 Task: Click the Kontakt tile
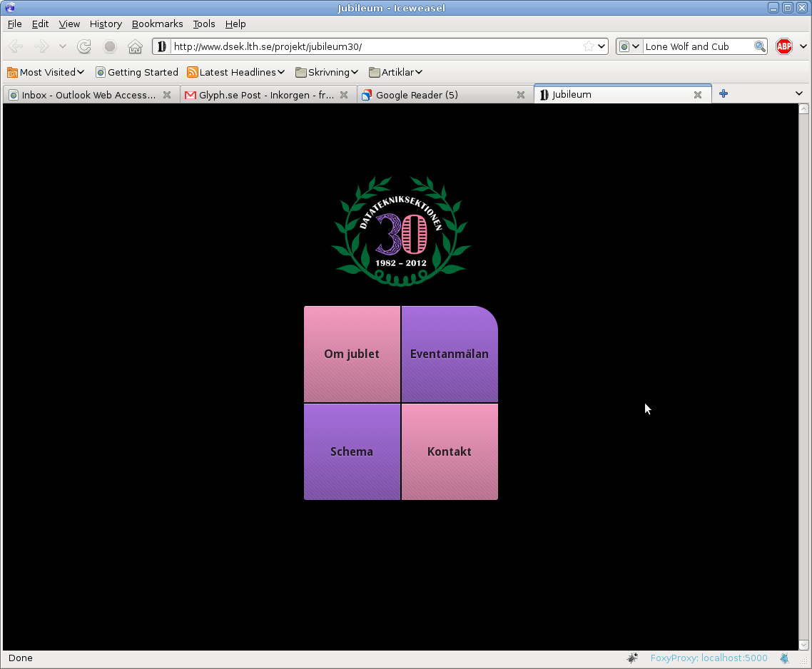450,451
